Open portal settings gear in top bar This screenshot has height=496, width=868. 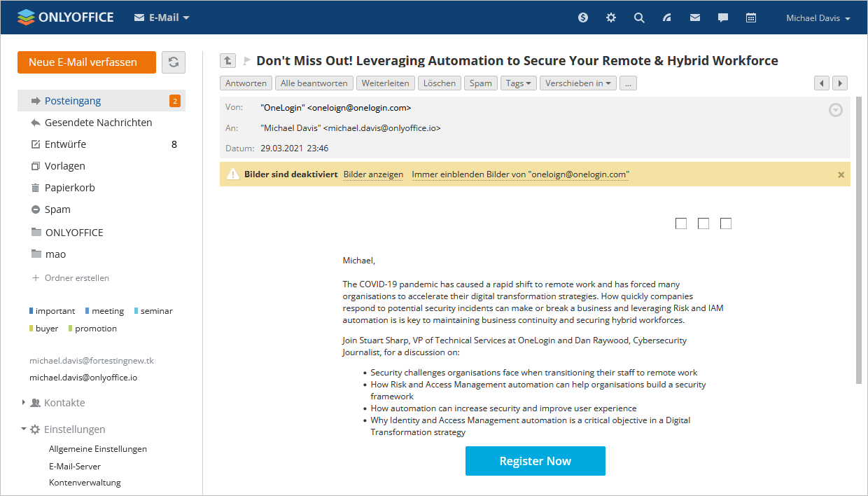(x=611, y=18)
